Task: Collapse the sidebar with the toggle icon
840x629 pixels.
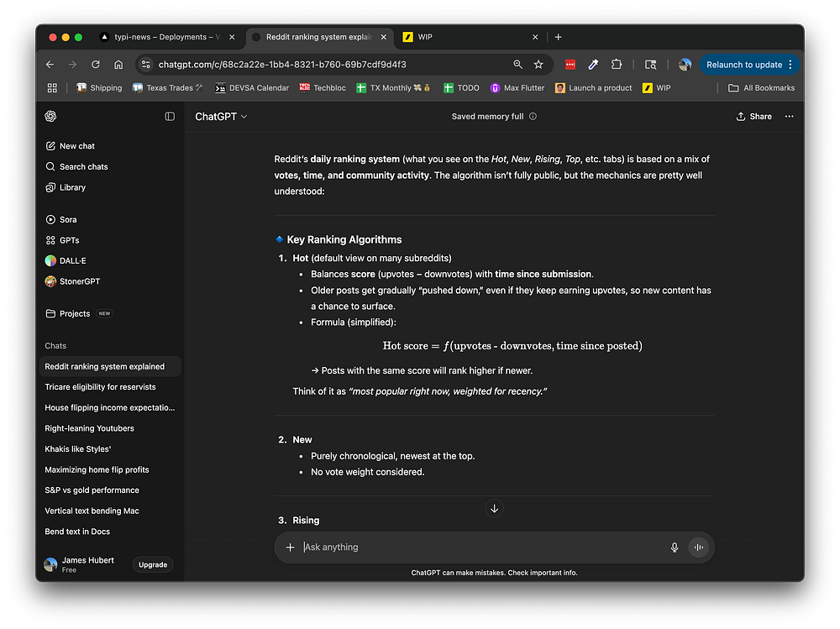Action: tap(170, 117)
